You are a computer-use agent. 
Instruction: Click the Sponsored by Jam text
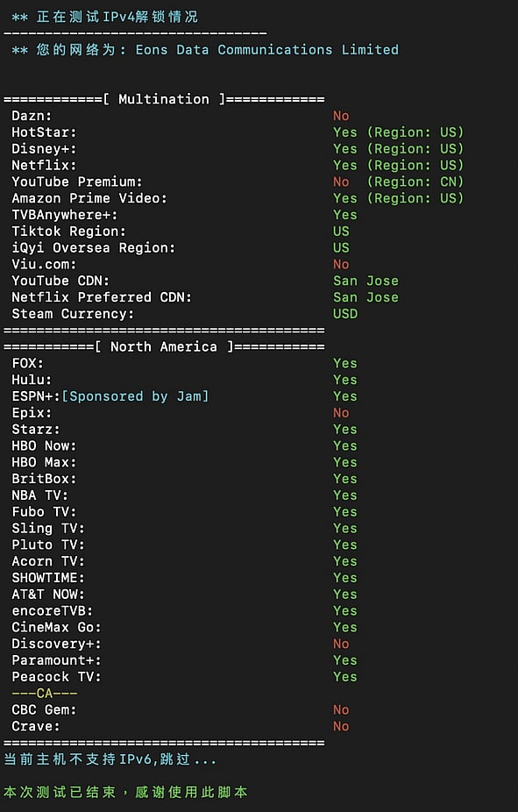[x=135, y=396]
